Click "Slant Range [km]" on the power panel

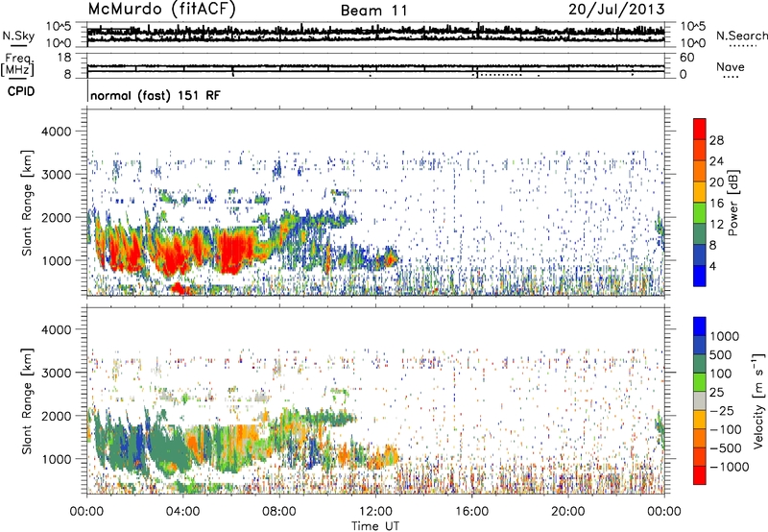click(x=27, y=203)
